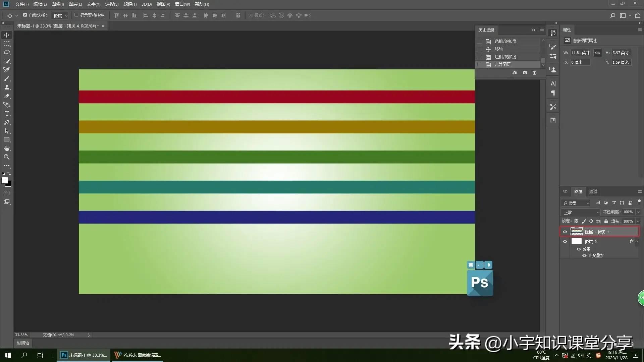The image size is (644, 362).
Task: Select the Path Selection tool
Action: 7,131
